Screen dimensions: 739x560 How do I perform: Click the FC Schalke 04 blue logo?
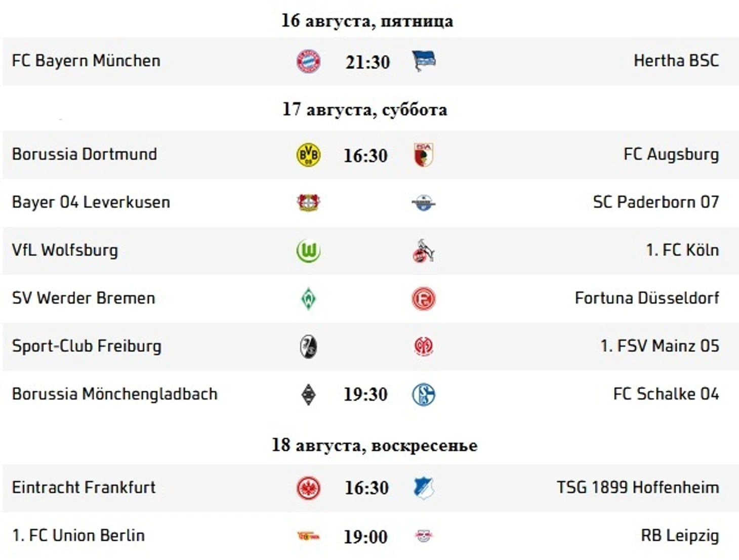coord(424,395)
